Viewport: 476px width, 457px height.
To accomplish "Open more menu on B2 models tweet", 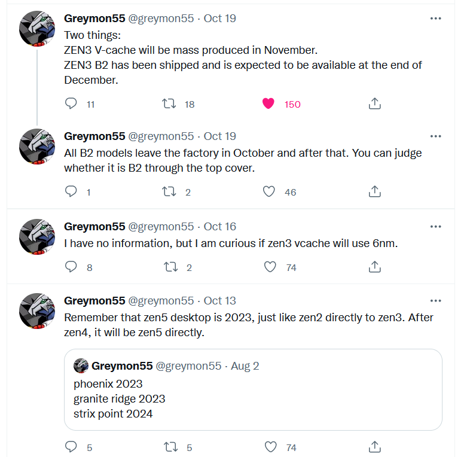I will [x=436, y=136].
